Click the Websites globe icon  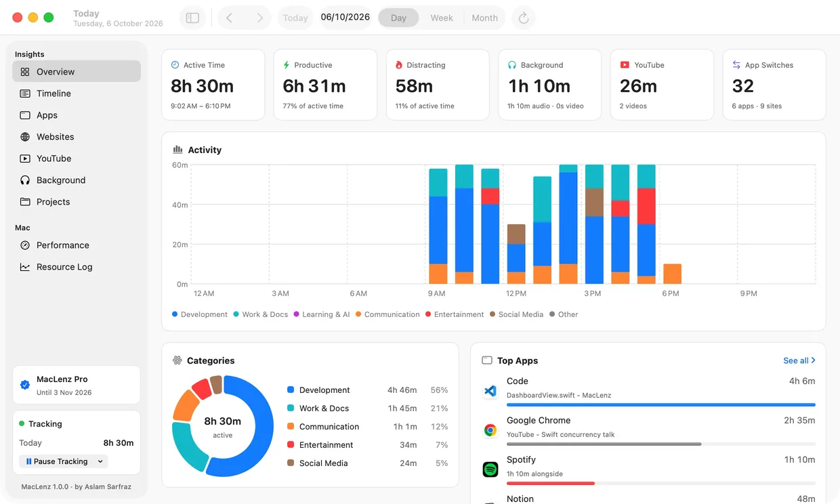25,137
